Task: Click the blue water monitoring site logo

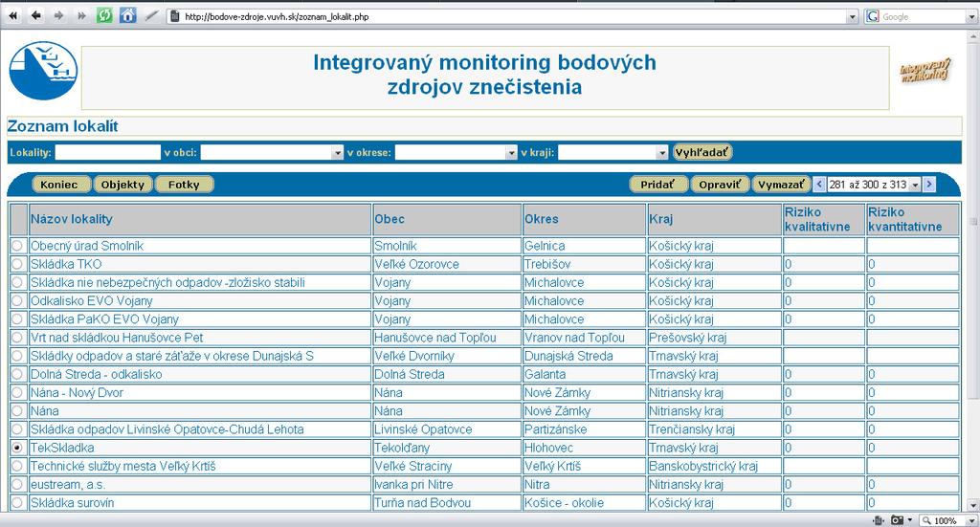Action: pos(43,71)
